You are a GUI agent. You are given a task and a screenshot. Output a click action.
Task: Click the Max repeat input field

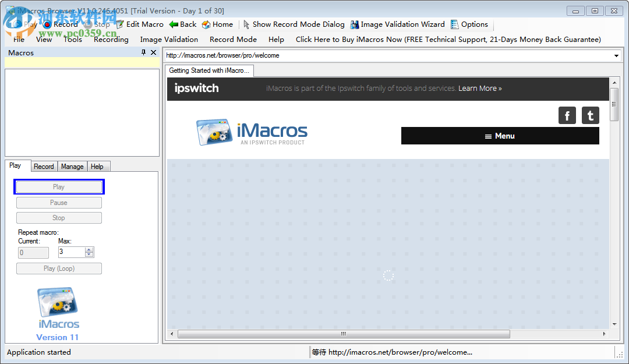click(x=72, y=252)
